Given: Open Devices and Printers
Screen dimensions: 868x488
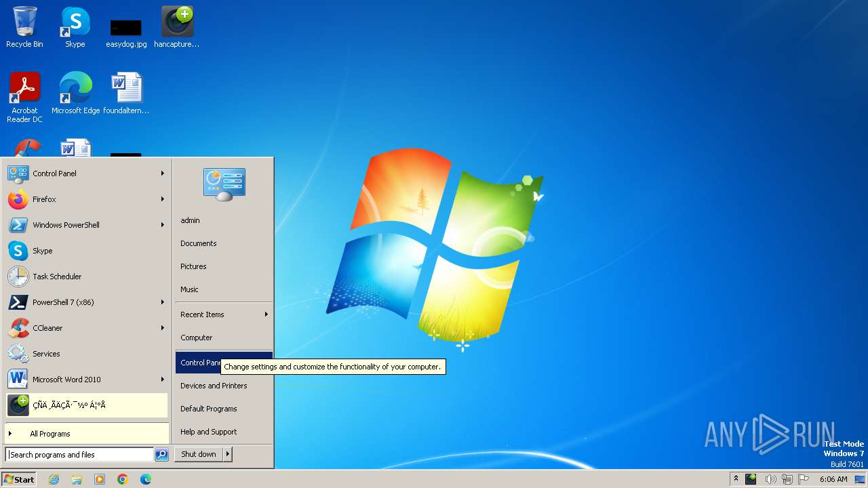Looking at the screenshot, I should pos(224,386).
